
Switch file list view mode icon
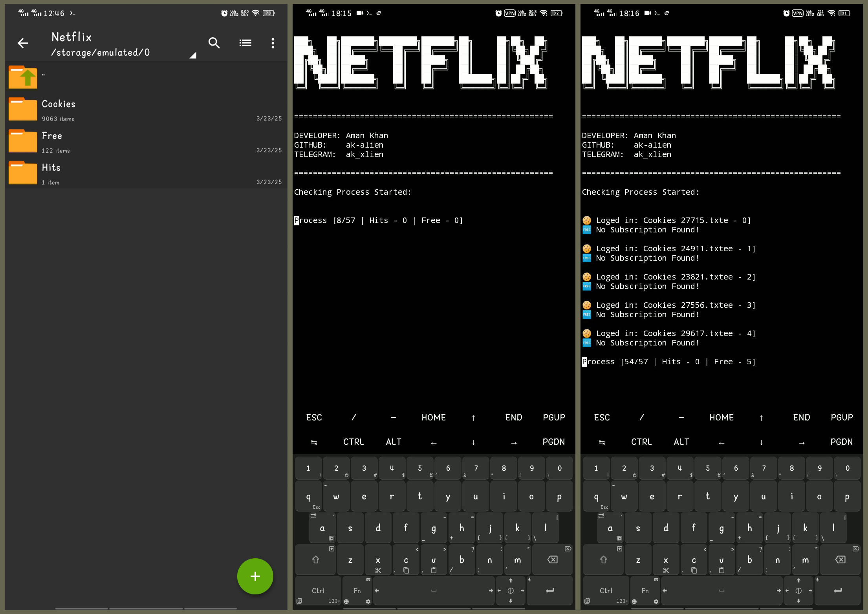pyautogui.click(x=245, y=43)
